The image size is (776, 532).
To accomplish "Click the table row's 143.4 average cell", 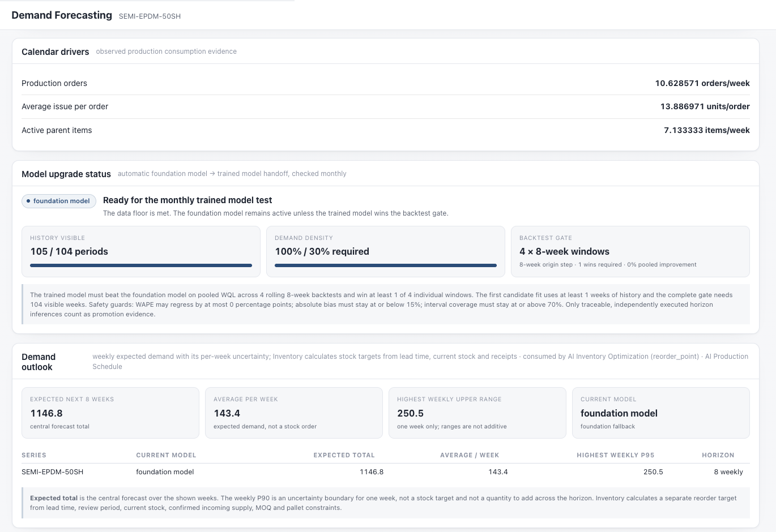I will [x=498, y=472].
